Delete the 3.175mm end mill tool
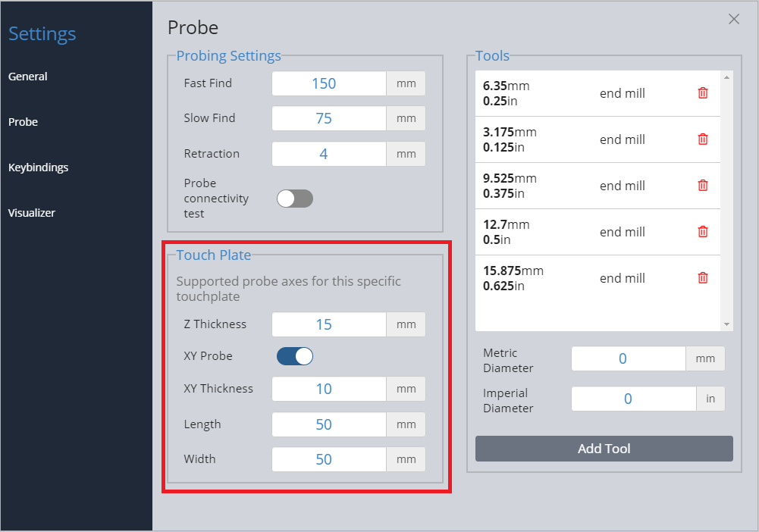This screenshot has width=759, height=532. click(x=703, y=139)
